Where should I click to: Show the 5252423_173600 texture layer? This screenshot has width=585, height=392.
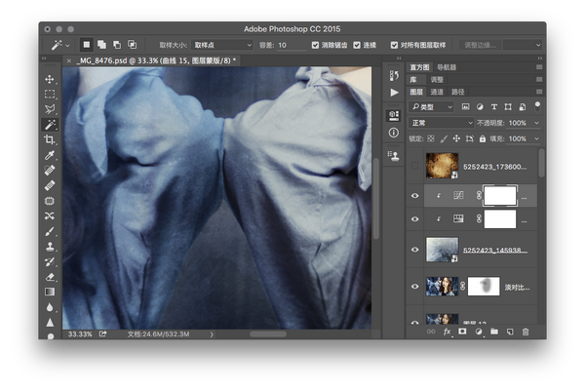click(415, 166)
